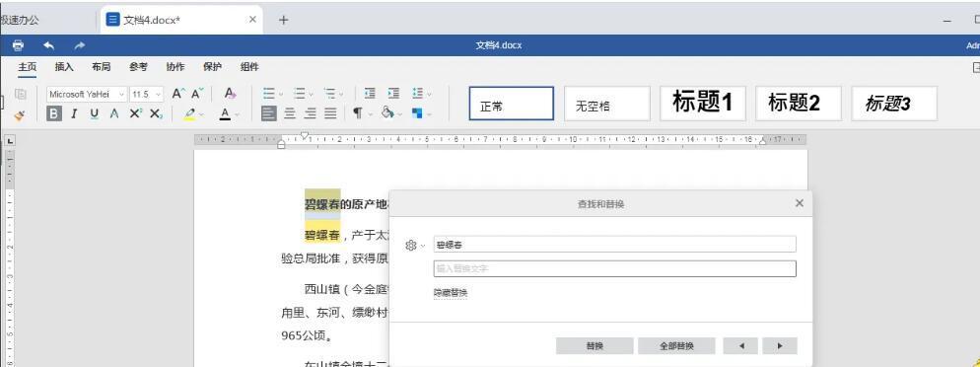Viewport: 980px width, 367px height.
Task: Toggle underline formatting
Action: (94, 113)
